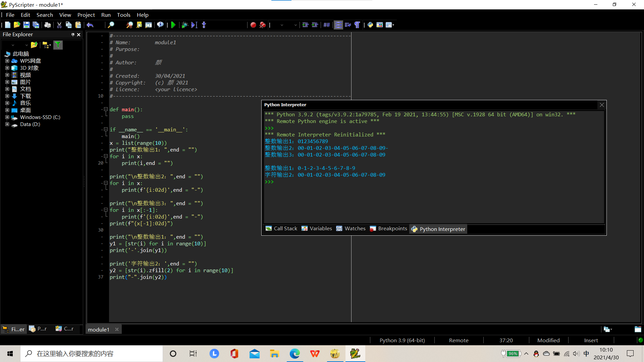Image resolution: width=644 pixels, height=362 pixels.
Task: Close the Python Interpreter panel
Action: pos(602,105)
